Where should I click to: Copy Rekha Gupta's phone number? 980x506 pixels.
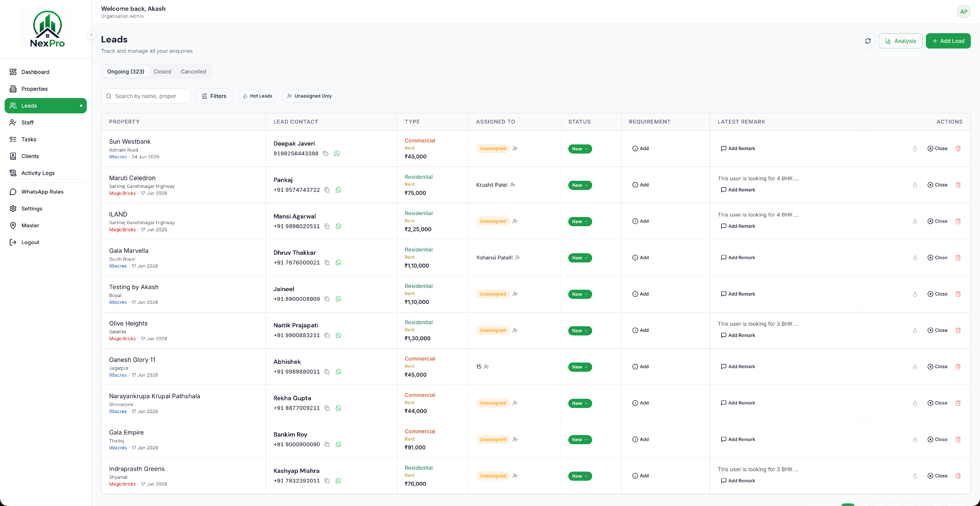point(327,408)
